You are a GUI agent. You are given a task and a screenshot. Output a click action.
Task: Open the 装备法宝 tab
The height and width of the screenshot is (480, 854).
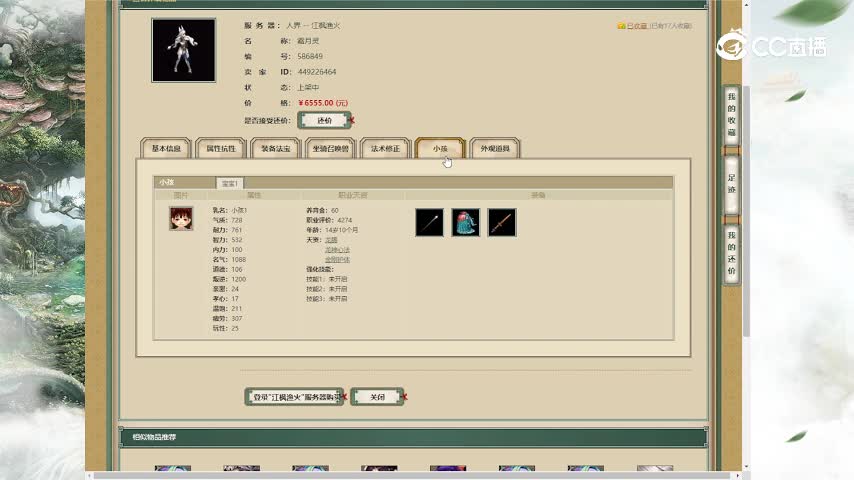pos(276,149)
